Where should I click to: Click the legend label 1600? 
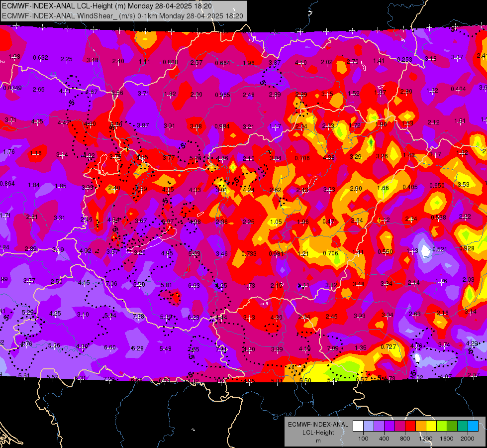point(447,439)
